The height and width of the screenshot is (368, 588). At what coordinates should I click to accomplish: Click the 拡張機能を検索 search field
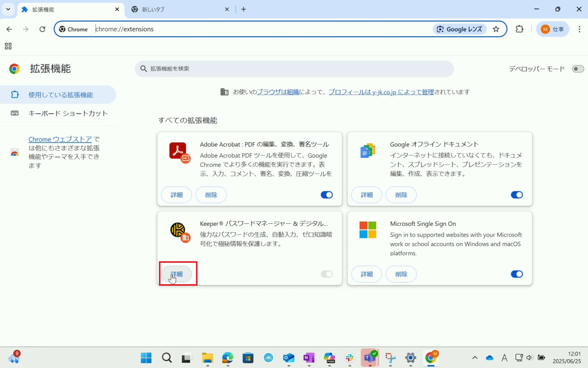(x=294, y=69)
